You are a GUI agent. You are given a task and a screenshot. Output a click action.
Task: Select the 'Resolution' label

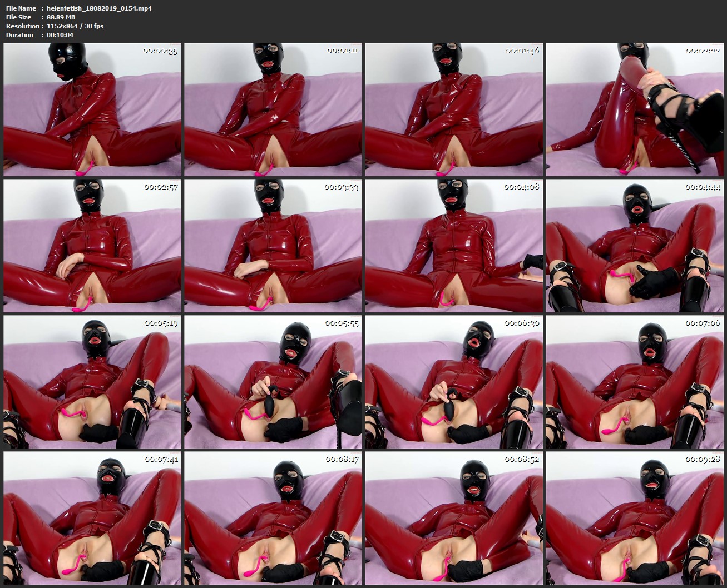[23, 26]
